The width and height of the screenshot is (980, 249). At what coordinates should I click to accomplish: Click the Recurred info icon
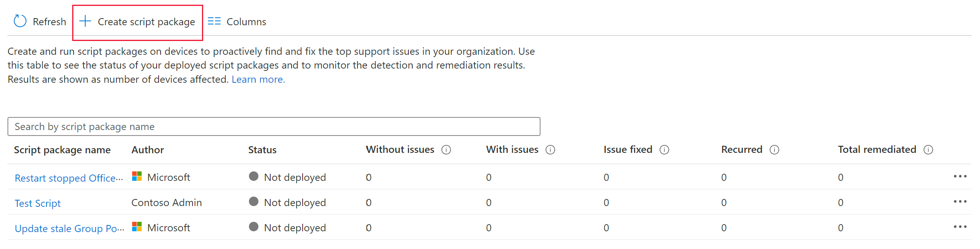pyautogui.click(x=774, y=150)
